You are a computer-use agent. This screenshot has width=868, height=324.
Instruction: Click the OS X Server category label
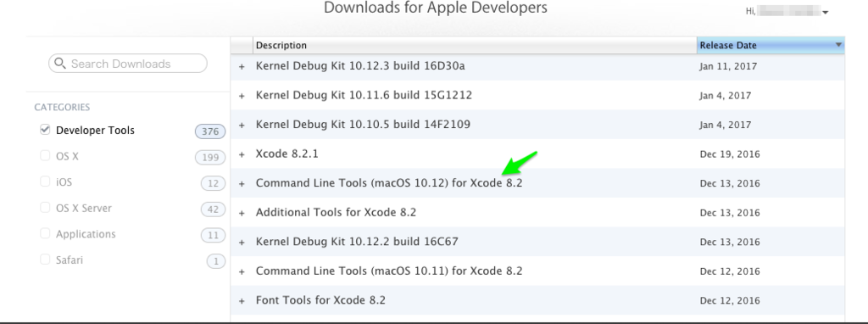click(x=84, y=209)
